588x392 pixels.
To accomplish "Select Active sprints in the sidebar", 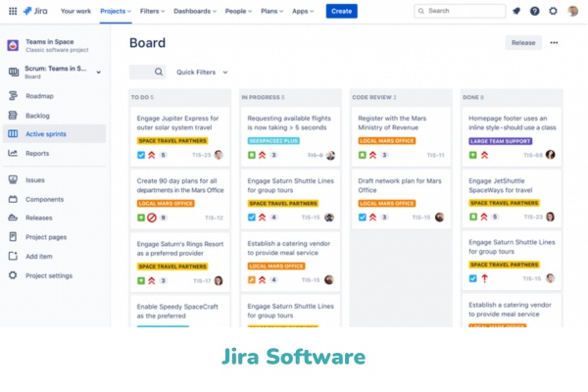I will pyautogui.click(x=54, y=133).
